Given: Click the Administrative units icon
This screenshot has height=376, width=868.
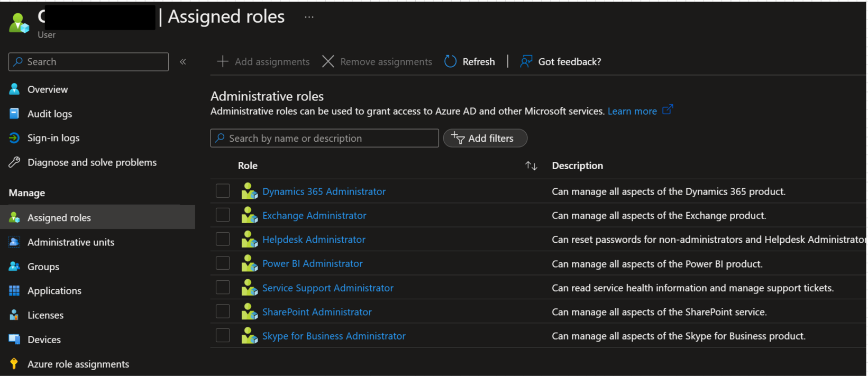Looking at the screenshot, I should (14, 242).
